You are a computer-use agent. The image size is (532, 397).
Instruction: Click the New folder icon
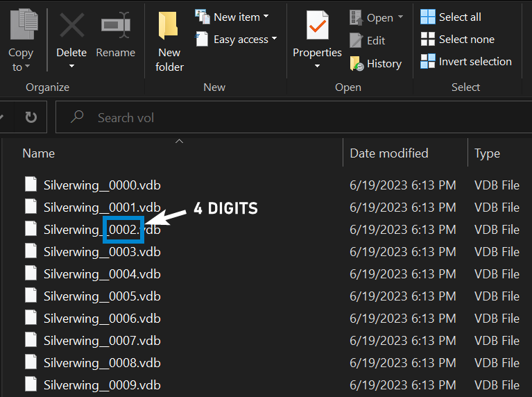point(169,28)
